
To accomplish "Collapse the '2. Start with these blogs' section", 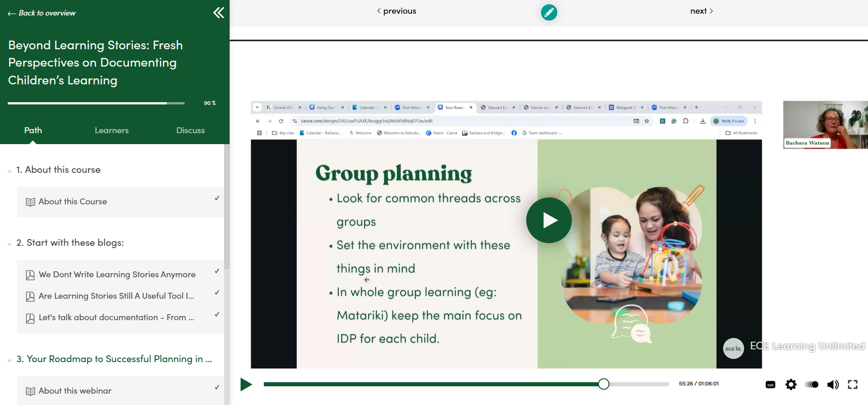I will (10, 244).
